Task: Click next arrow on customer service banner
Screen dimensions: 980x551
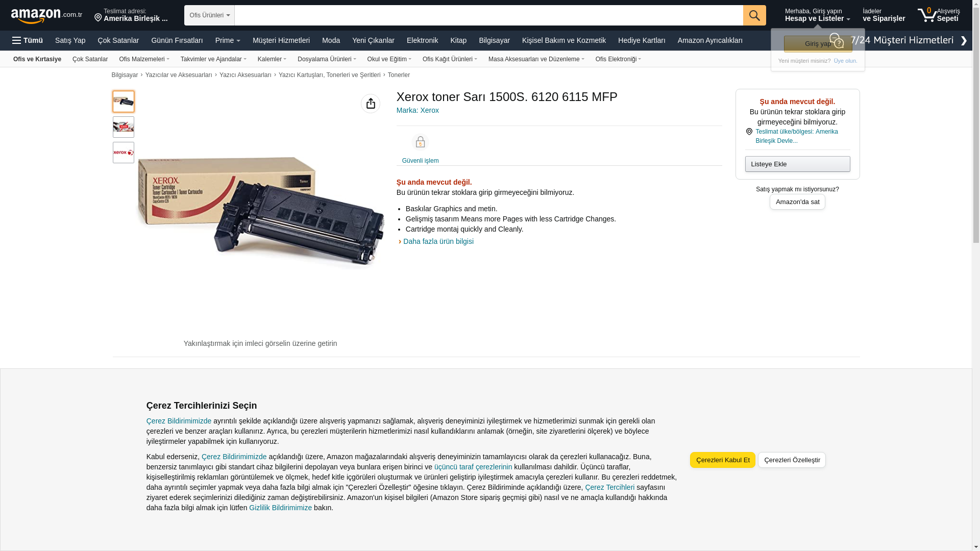Action: coord(964,41)
